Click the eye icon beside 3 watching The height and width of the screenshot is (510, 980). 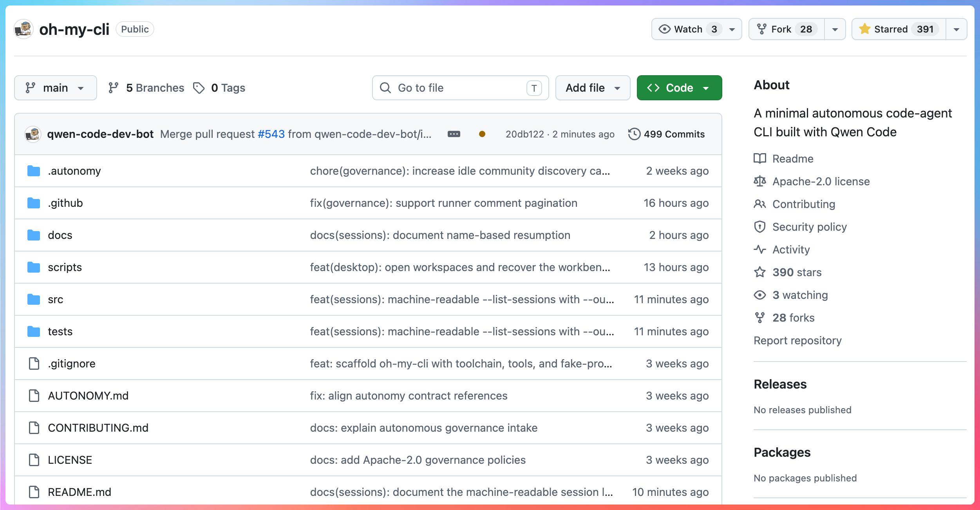(760, 295)
